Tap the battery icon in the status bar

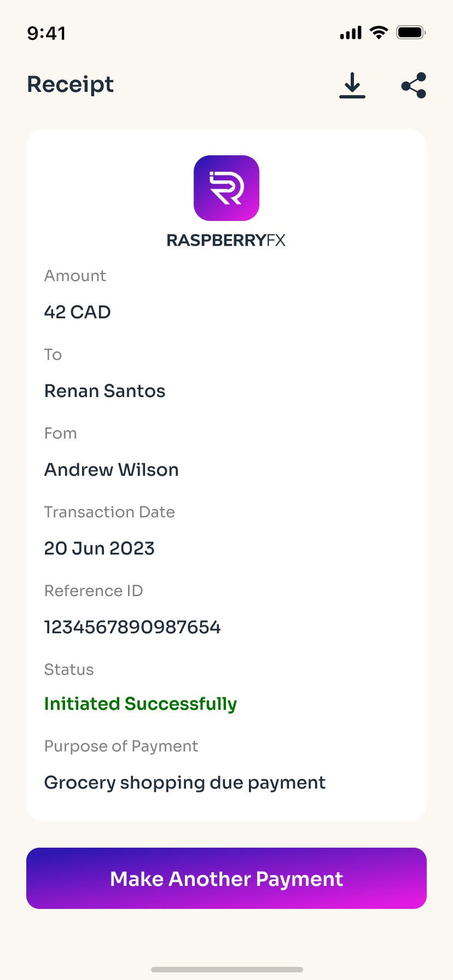[411, 32]
